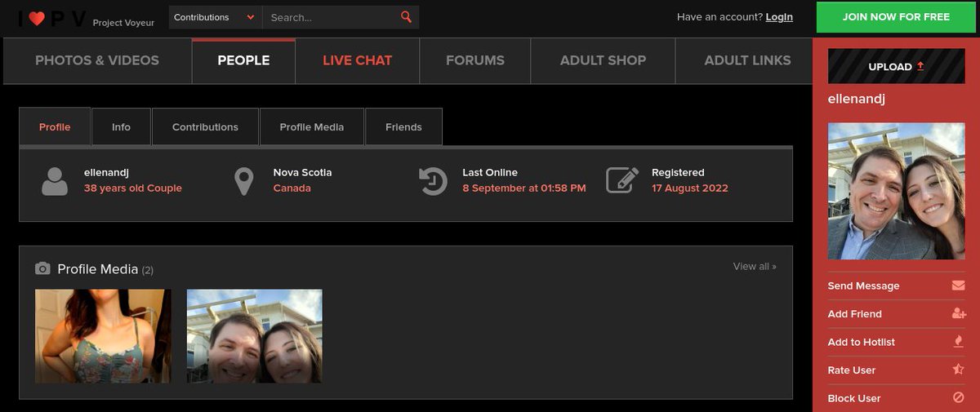980x412 pixels.
Task: Click the Profile Media camera icon
Action: pos(42,268)
